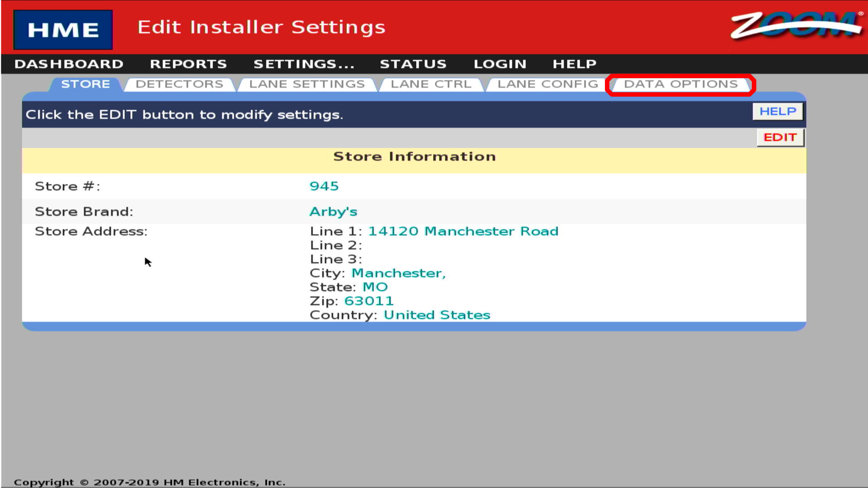Click the Arby's store brand value
Screen dimensions: 868x488
(333, 211)
